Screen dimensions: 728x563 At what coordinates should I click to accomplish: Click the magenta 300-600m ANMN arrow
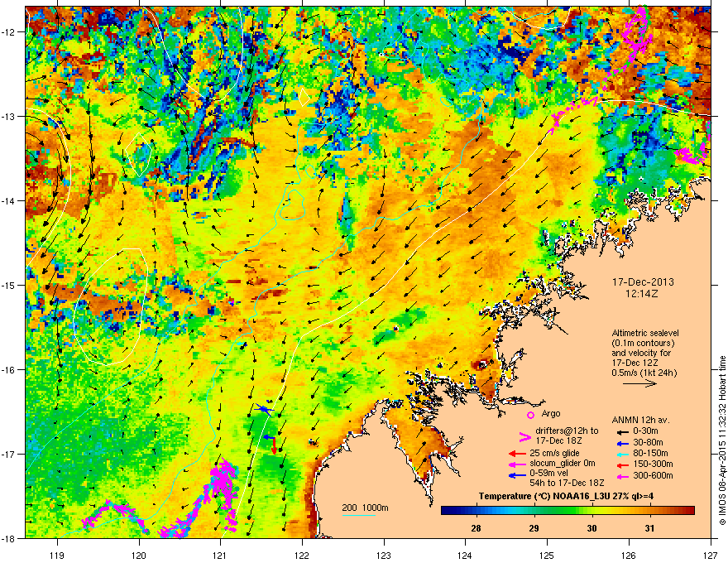pyautogui.click(x=625, y=476)
